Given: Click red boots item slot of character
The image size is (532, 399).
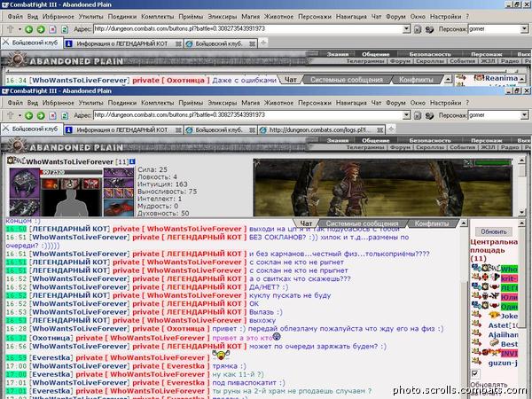Looking at the screenshot, I should coord(119,208).
